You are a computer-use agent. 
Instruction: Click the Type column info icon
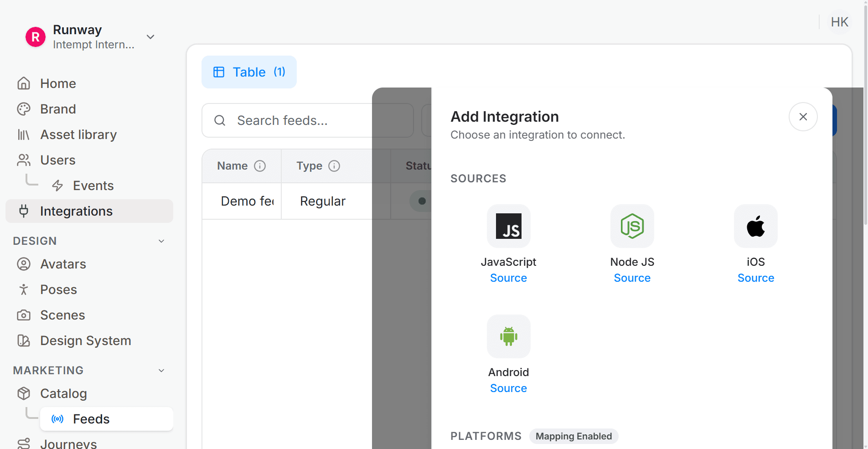tap(334, 166)
